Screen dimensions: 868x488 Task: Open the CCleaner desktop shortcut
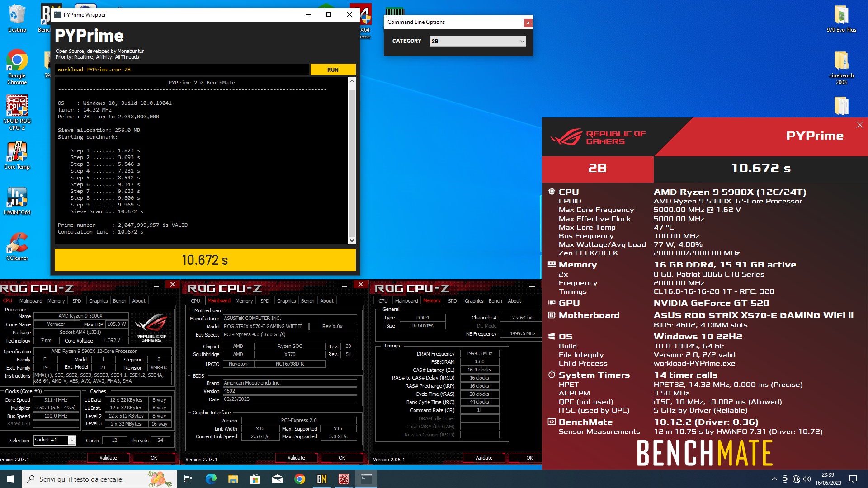pyautogui.click(x=17, y=246)
